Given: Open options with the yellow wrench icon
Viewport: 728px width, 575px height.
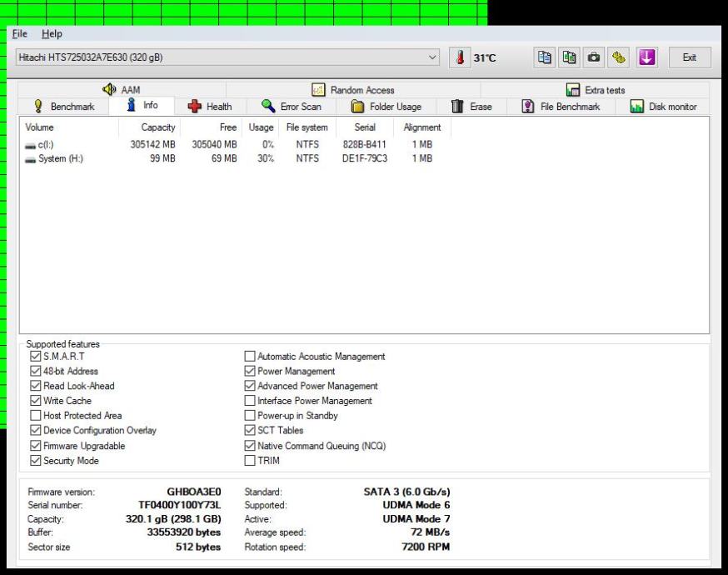Looking at the screenshot, I should click(619, 57).
